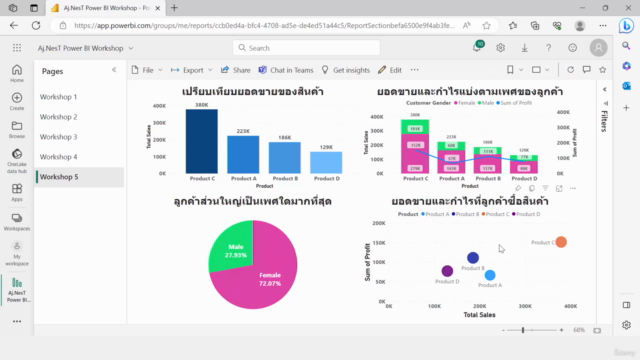This screenshot has width=640, height=360.
Task: Open the comments pane icon
Action: click(x=587, y=70)
